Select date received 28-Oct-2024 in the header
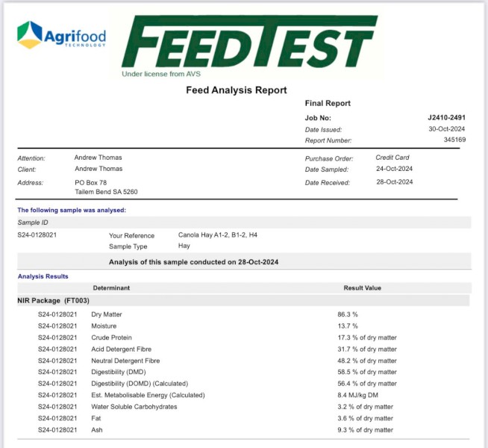488x448 pixels. click(x=395, y=182)
